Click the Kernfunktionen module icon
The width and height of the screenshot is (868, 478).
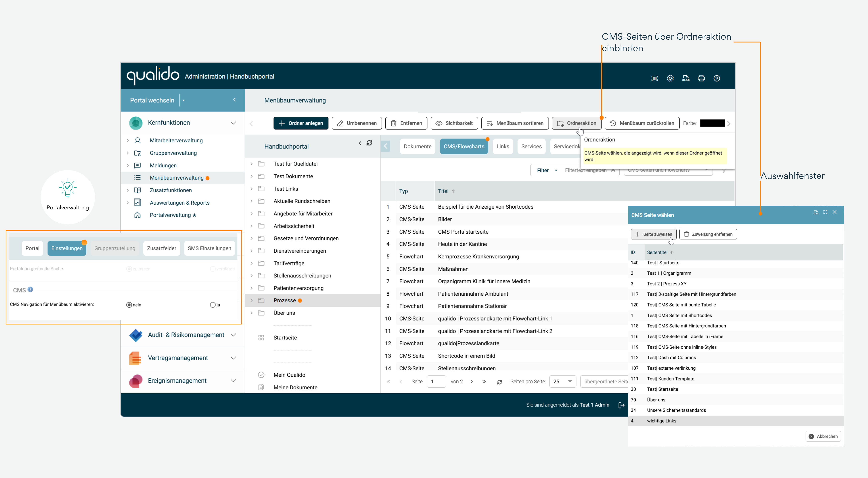click(x=136, y=123)
